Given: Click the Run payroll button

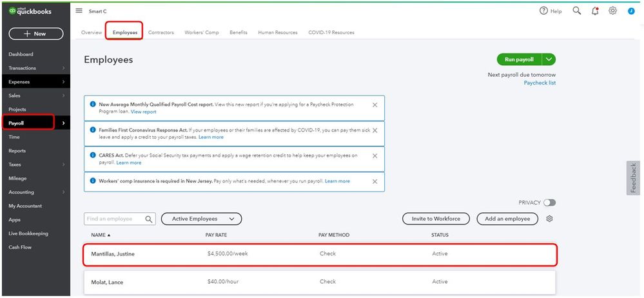Looking at the screenshot, I should [x=519, y=59].
